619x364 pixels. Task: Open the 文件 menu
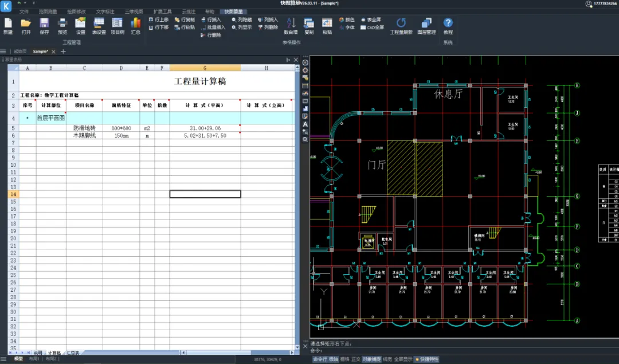pos(24,11)
